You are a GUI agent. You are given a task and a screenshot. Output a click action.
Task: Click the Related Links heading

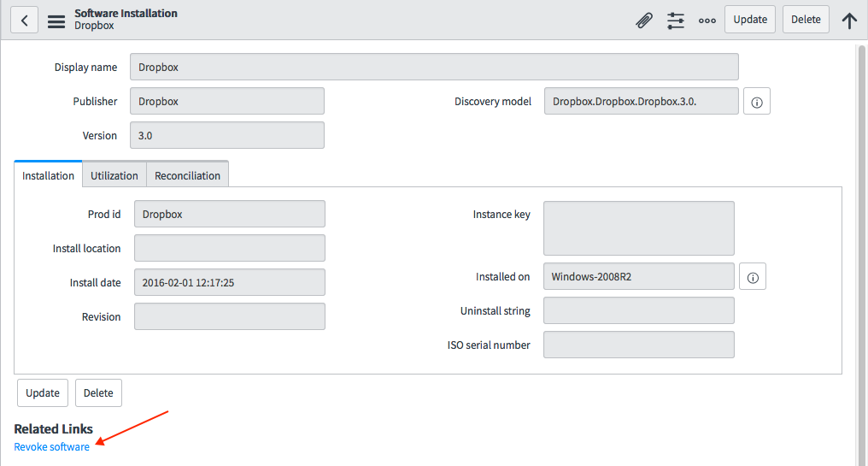(53, 429)
